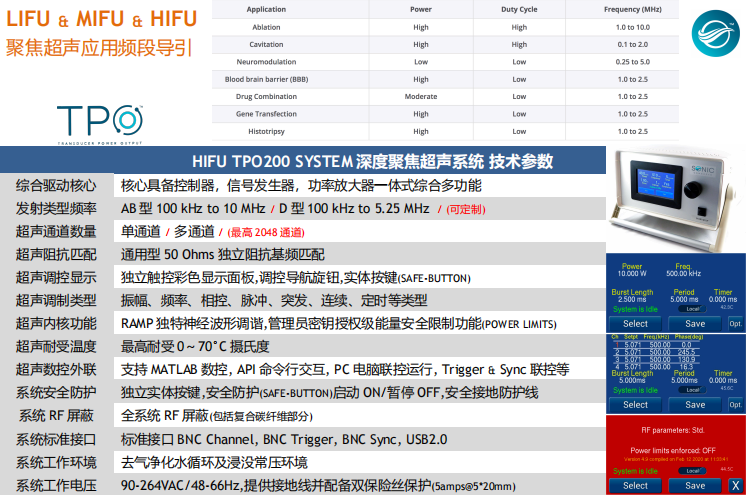Image resolution: width=746 pixels, height=495 pixels.
Task: Select the Application column header
Action: point(266,9)
